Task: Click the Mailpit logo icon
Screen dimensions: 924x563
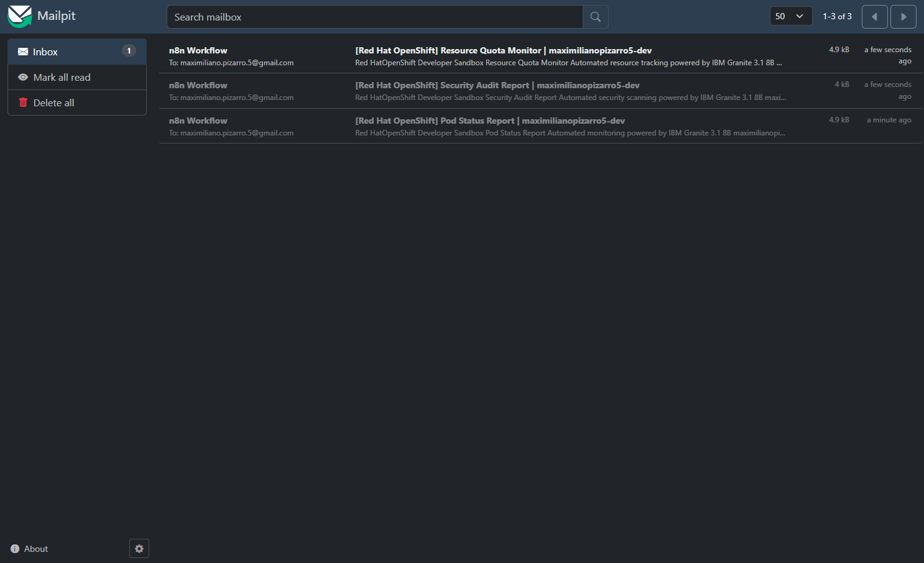Action: coord(19,16)
